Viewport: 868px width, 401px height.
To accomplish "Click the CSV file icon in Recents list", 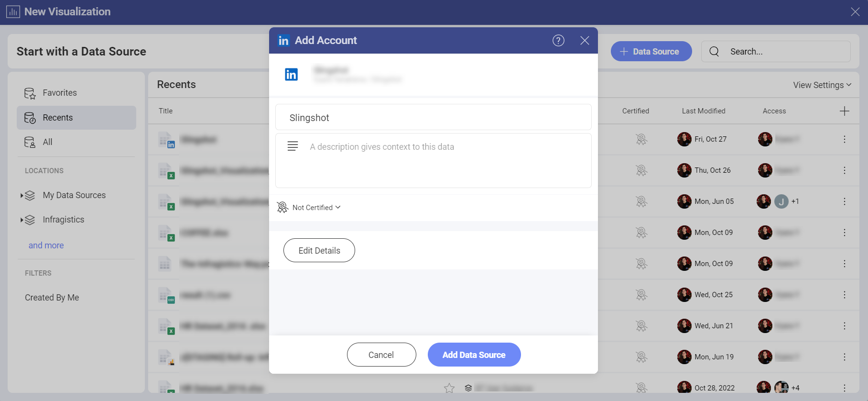I will point(167,295).
